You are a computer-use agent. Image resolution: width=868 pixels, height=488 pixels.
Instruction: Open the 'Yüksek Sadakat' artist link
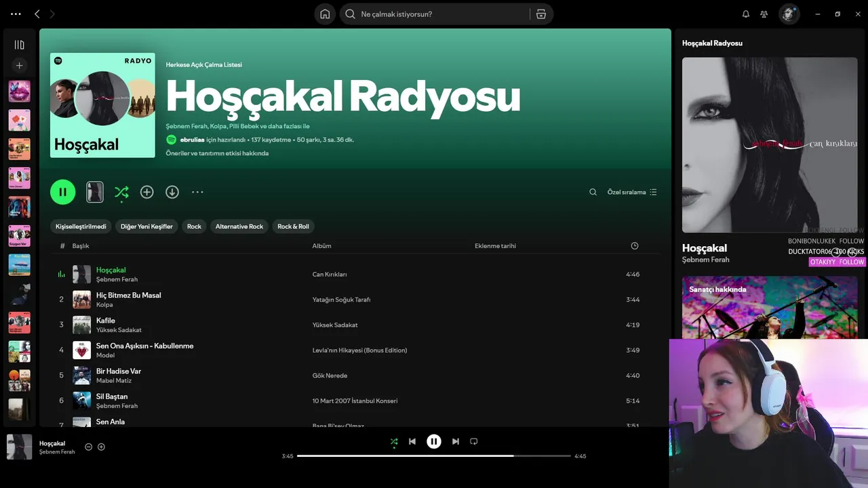pyautogui.click(x=119, y=330)
